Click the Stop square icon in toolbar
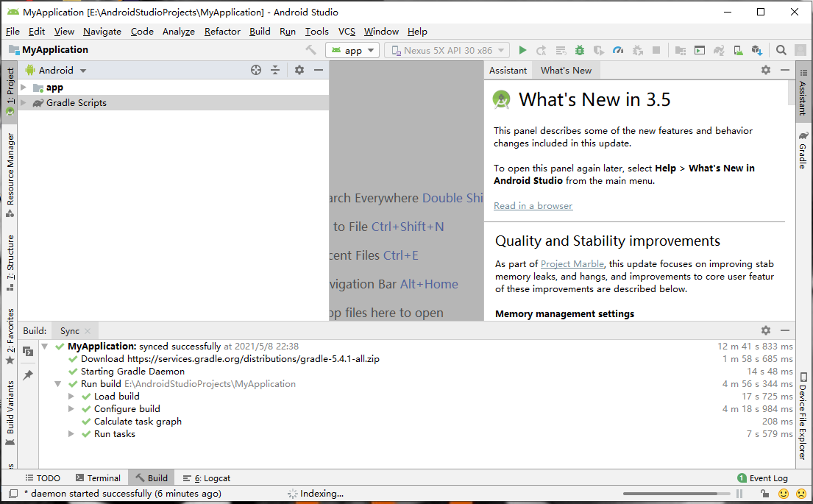813x504 pixels. point(656,50)
